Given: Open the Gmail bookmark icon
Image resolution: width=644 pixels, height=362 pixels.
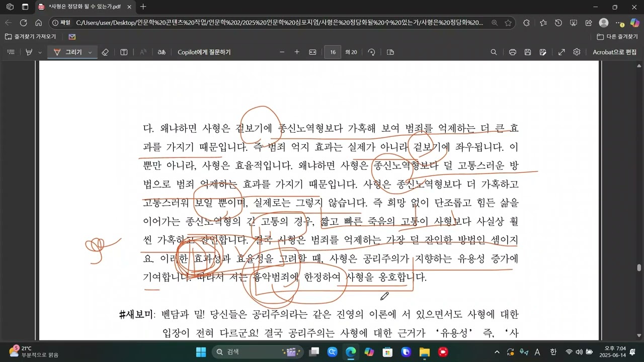Looking at the screenshot, I should click(x=72, y=37).
